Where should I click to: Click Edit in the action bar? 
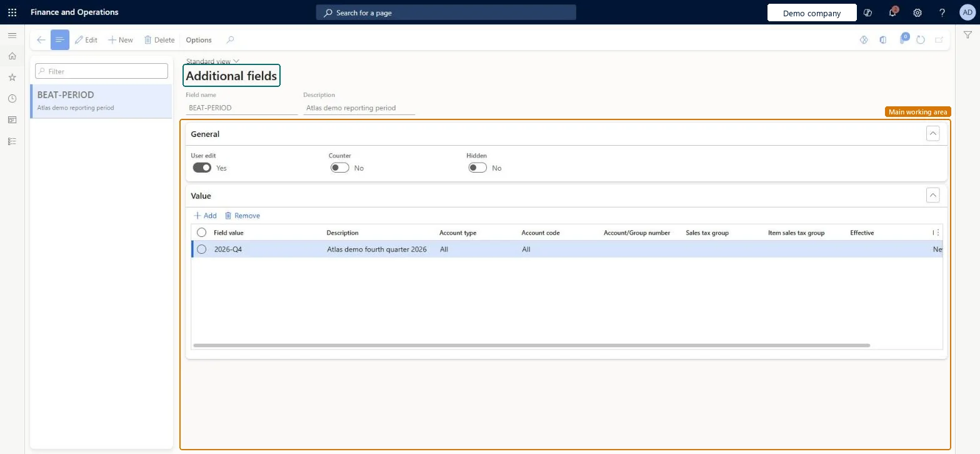coord(86,40)
